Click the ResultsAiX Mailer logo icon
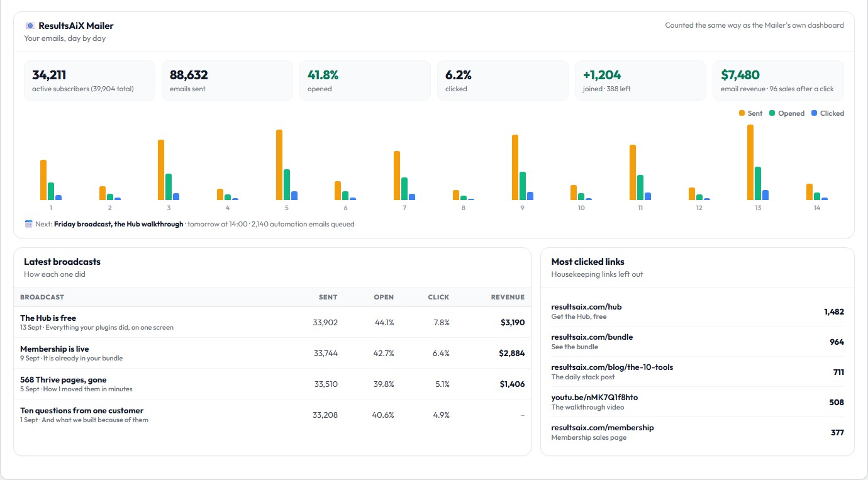 [x=30, y=26]
